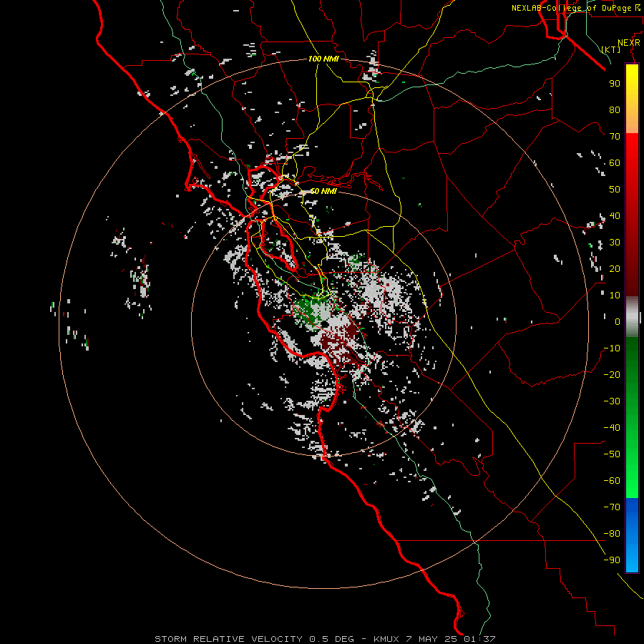Select the 80 value on velocity scale
The width and height of the screenshot is (644, 644).
tap(615, 110)
